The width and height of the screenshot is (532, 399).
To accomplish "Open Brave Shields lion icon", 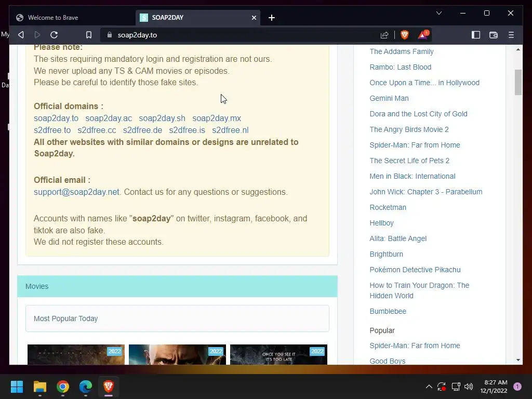I will (x=404, y=35).
